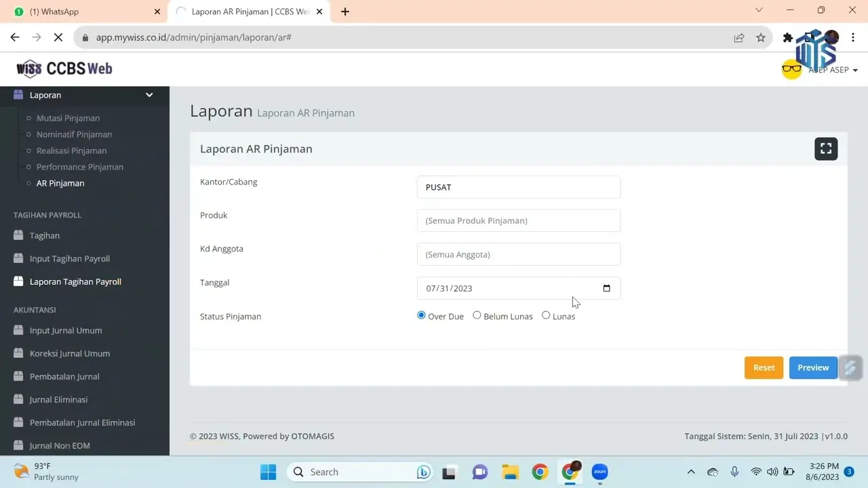Click the Kd Anggota input field
Screen dimensions: 868x488
pyautogui.click(x=518, y=254)
